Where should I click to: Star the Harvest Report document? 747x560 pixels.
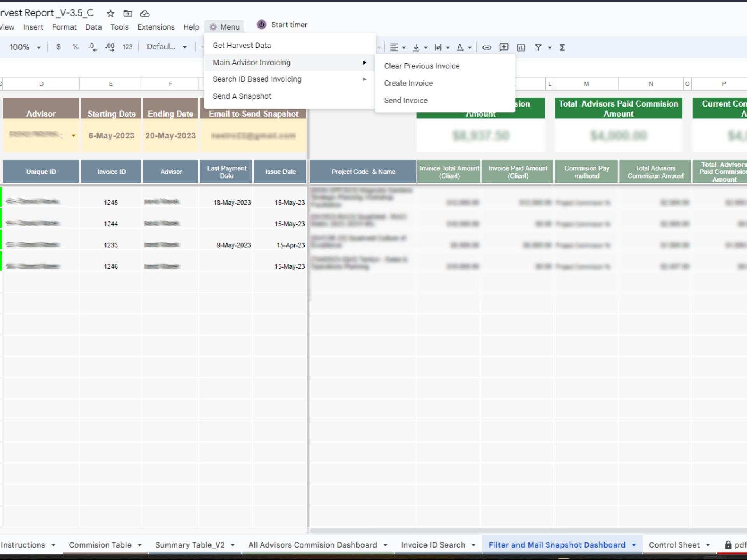(110, 14)
